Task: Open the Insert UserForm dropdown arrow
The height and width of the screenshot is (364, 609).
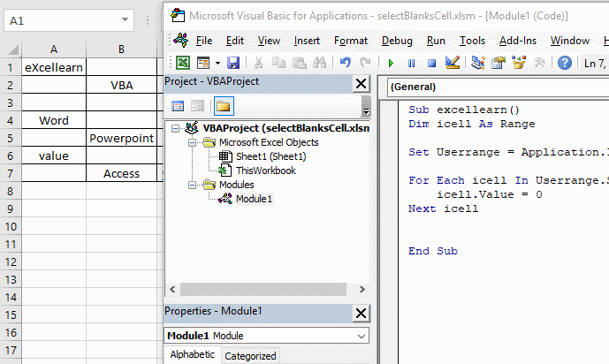Action: [217, 63]
